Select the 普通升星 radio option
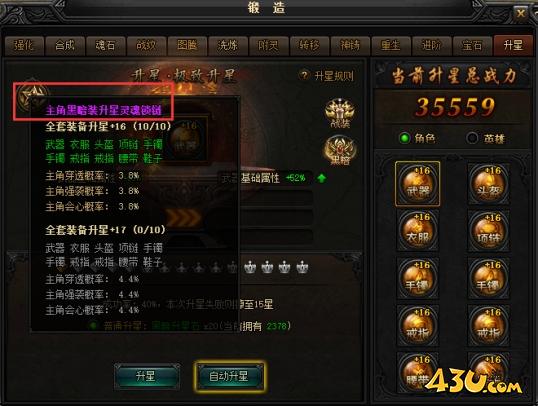This screenshot has height=406, width=538. [x=92, y=325]
